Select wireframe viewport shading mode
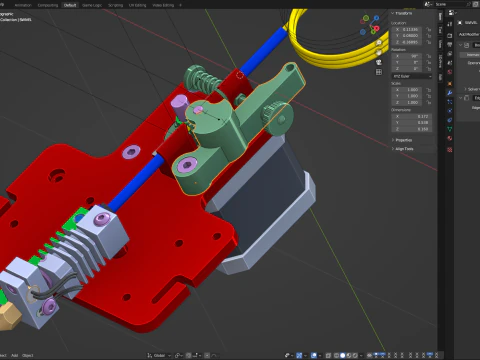The height and width of the screenshot is (360, 480). click(x=336, y=355)
